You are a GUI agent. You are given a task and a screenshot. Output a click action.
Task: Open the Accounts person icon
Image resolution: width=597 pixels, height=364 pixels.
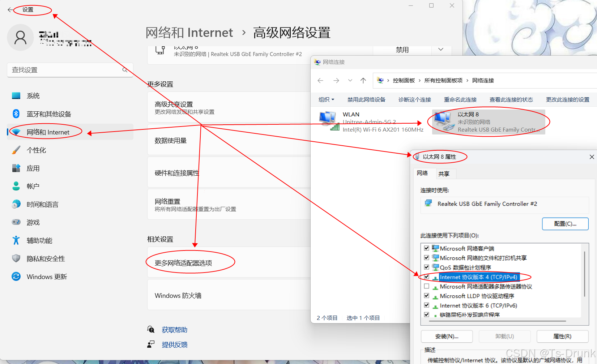tap(16, 186)
